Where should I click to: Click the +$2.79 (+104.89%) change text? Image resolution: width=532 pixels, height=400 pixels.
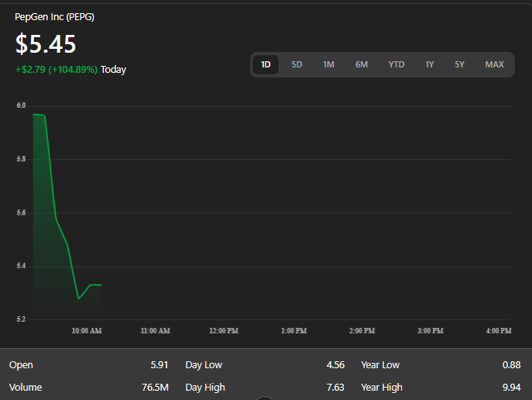point(57,70)
